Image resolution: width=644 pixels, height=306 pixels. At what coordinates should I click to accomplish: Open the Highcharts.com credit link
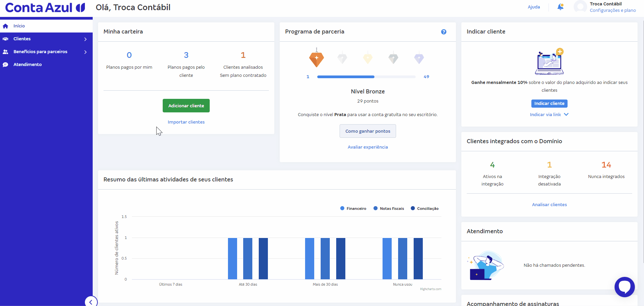tap(431, 289)
